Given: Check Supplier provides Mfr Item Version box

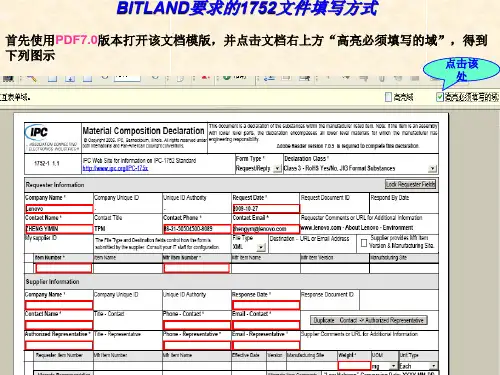Looking at the screenshot, I should [x=364, y=243].
